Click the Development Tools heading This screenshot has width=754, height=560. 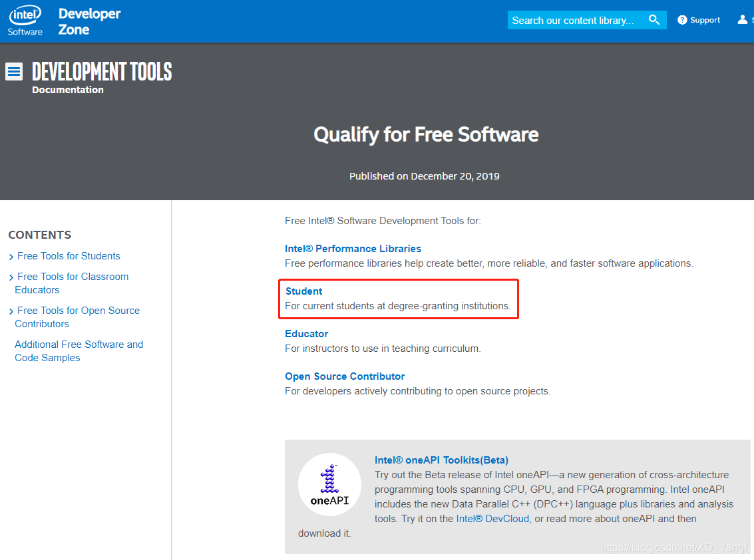click(102, 72)
